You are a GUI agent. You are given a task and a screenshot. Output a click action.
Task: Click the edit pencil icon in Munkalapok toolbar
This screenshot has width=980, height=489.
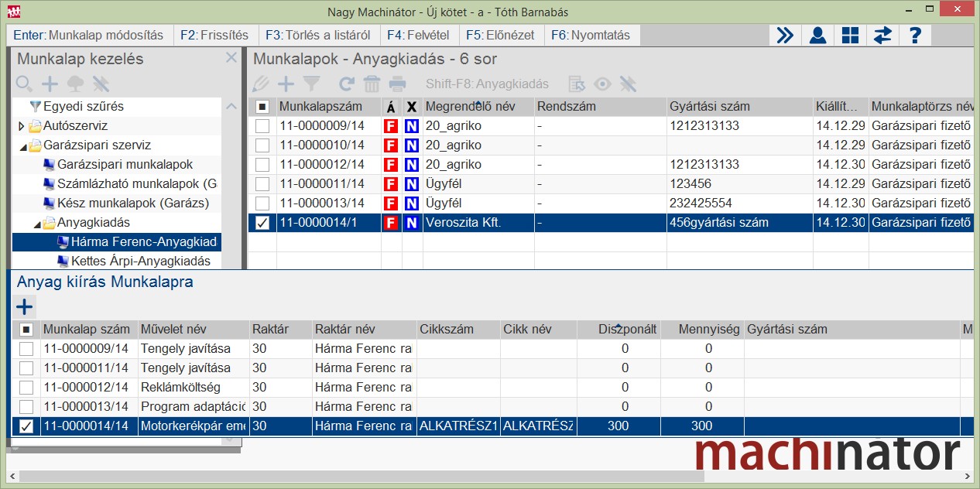[x=261, y=84]
